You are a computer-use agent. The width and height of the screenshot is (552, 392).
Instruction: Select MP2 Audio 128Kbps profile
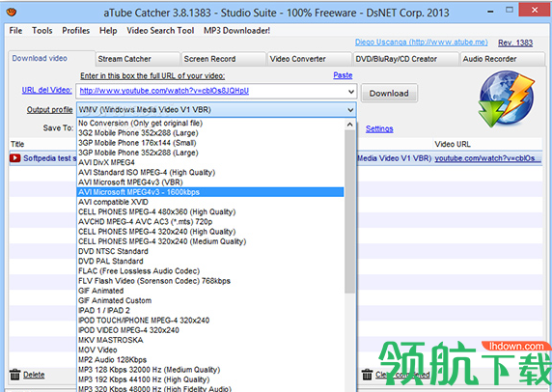click(x=210, y=360)
